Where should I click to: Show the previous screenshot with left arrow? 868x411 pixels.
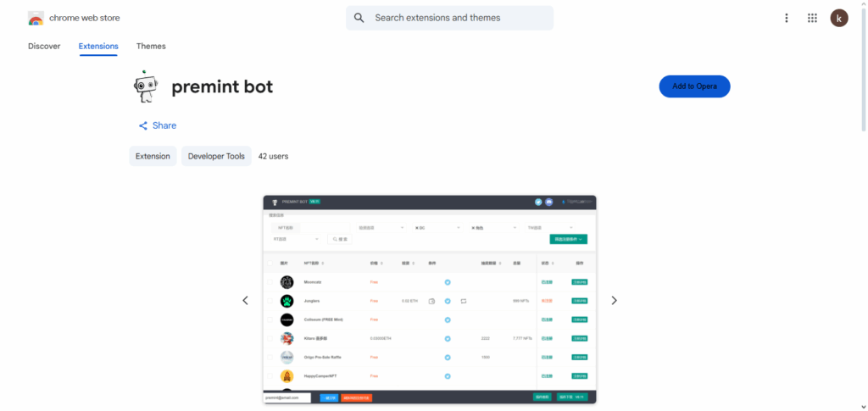click(x=245, y=300)
